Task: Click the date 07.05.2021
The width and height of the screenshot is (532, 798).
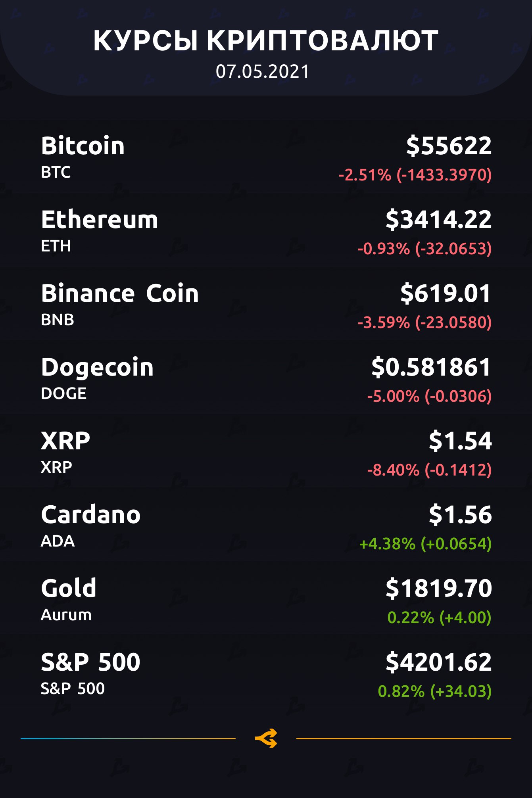Action: point(262,72)
